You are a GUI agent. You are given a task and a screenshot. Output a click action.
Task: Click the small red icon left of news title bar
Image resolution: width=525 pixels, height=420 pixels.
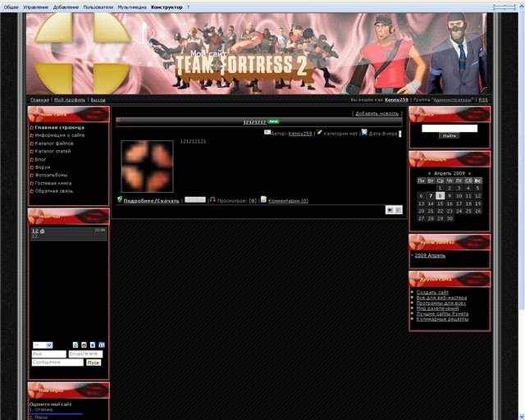pos(118,120)
